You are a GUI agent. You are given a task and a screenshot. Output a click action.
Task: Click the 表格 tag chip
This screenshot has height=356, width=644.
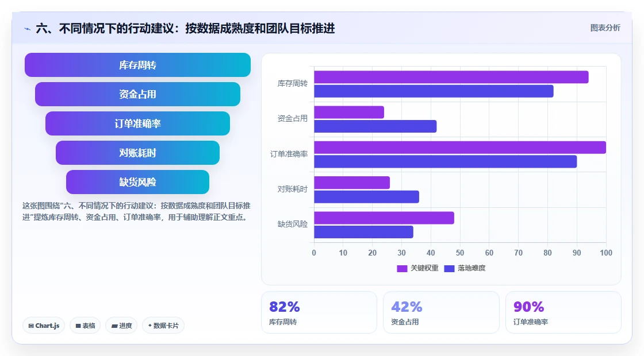click(85, 326)
